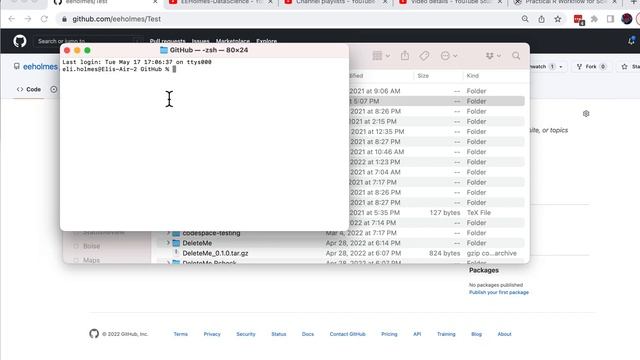Click the eeholmes owner link
This screenshot has width=640, height=360.
pyautogui.click(x=40, y=67)
